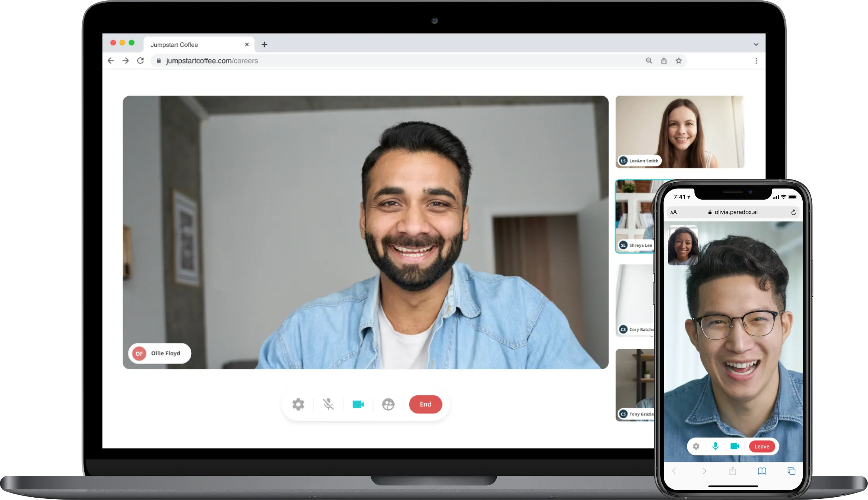Open the Chrome three-dot overflow menu
Image resolution: width=868 pixels, height=500 pixels.
(756, 61)
